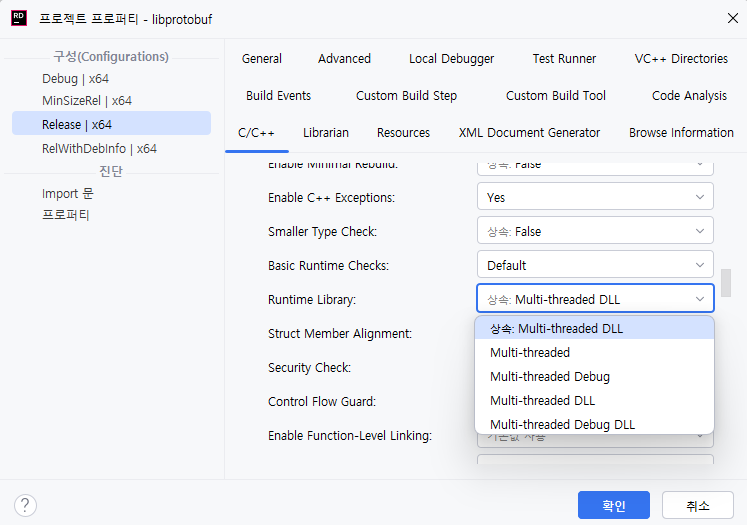Click the Runtime Library label
Screen dimensions: 747x525
click(x=312, y=300)
